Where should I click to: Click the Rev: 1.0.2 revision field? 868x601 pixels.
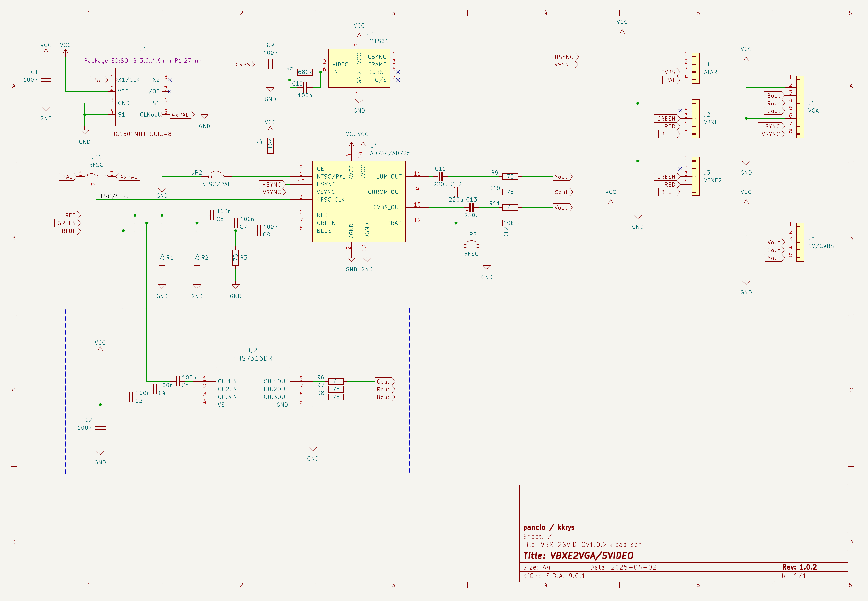click(799, 567)
